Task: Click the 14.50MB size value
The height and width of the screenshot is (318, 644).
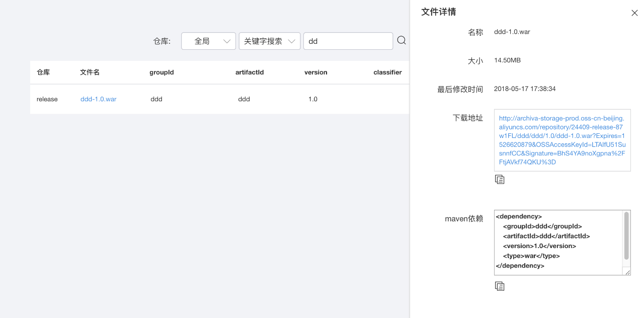Action: [507, 60]
